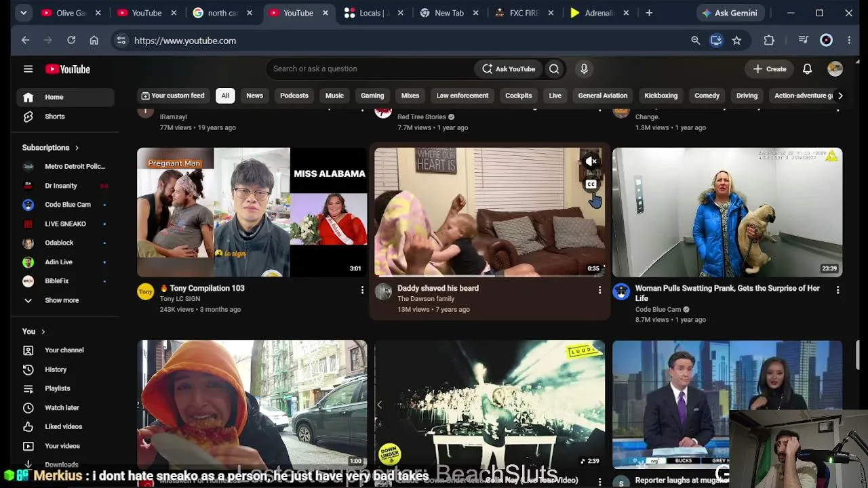Viewport: 868px width, 488px height.
Task: Select the Mixes filter chip
Action: pyautogui.click(x=410, y=96)
